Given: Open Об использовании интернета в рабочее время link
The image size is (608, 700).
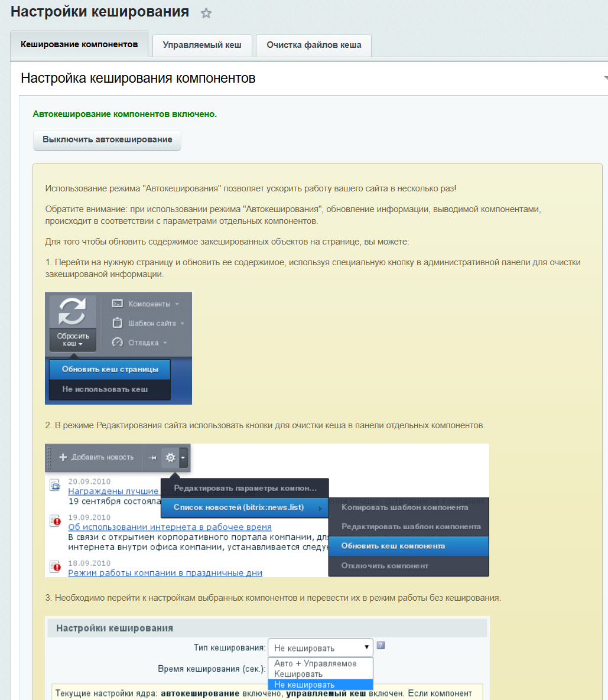Looking at the screenshot, I should (170, 527).
